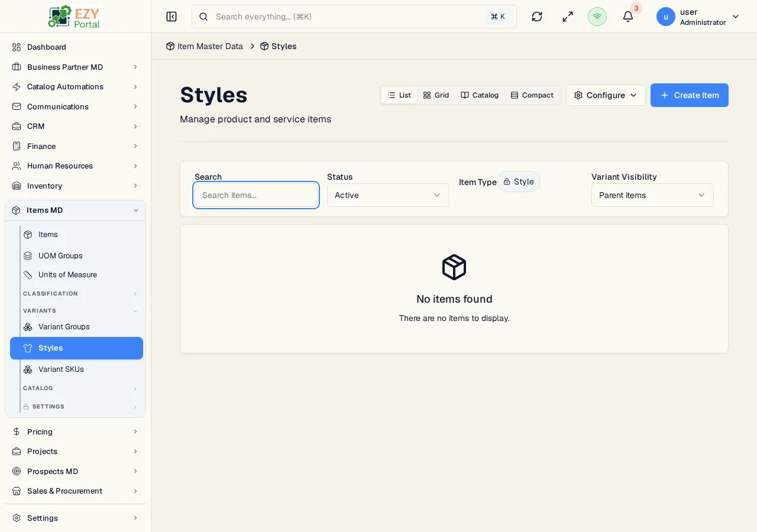Click the Communications envelope icon
The height and width of the screenshot is (532, 757).
click(17, 106)
